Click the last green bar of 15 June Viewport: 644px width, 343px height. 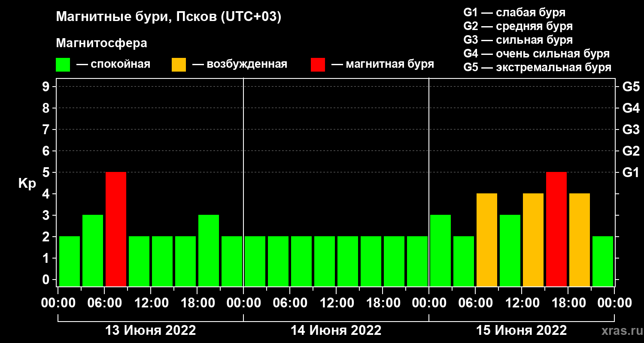tap(603, 261)
